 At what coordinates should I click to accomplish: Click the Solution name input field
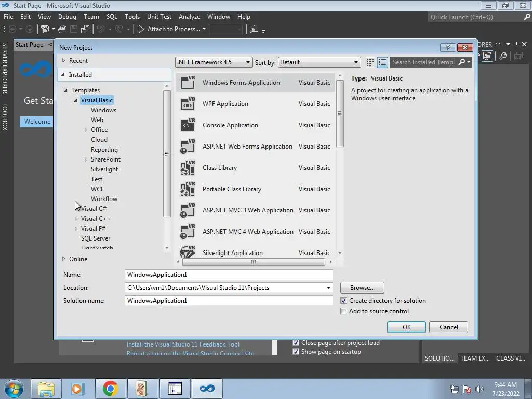click(x=229, y=301)
